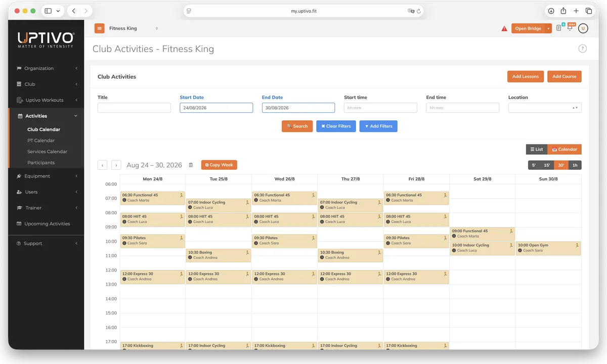
Task: Click runner icon on Thursday 10:30 Boxing
Action: tap(379, 252)
